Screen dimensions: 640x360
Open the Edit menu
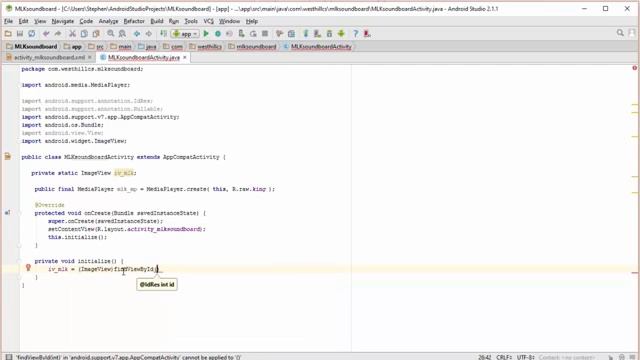[x=24, y=21]
